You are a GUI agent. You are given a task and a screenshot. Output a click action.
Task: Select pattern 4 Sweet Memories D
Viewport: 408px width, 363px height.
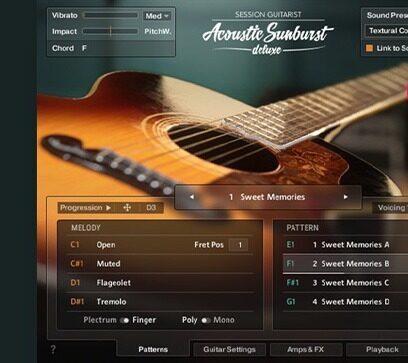346,302
